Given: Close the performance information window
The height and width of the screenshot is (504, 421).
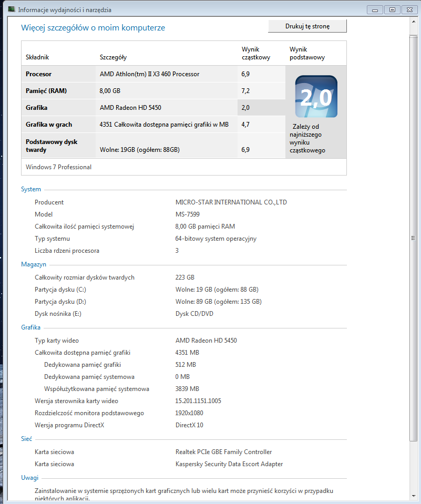Looking at the screenshot, I should pyautogui.click(x=410, y=9).
